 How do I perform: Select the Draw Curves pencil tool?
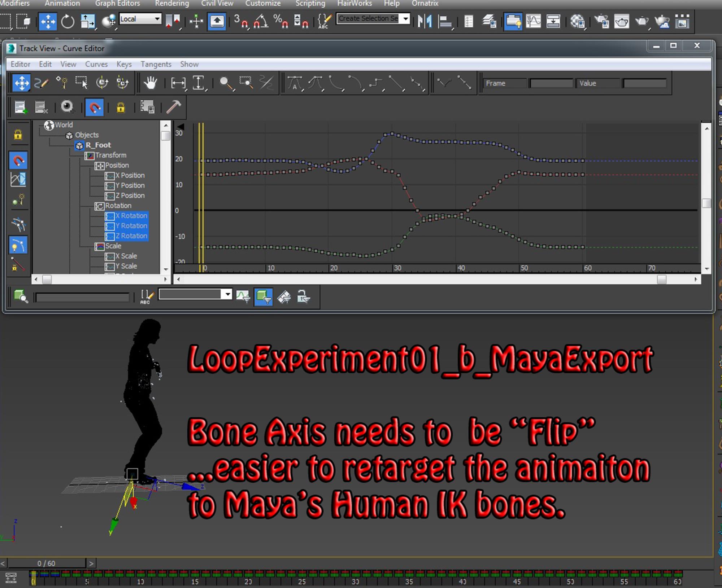pyautogui.click(x=41, y=83)
